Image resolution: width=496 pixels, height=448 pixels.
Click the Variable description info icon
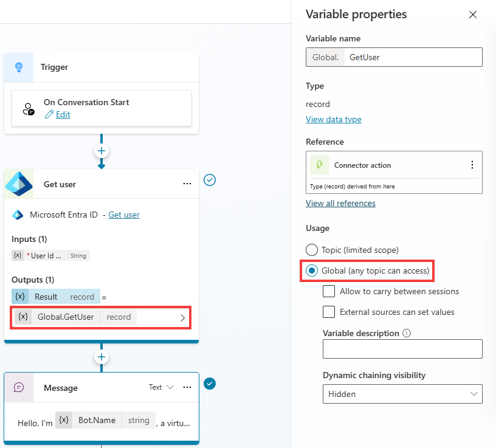point(407,333)
